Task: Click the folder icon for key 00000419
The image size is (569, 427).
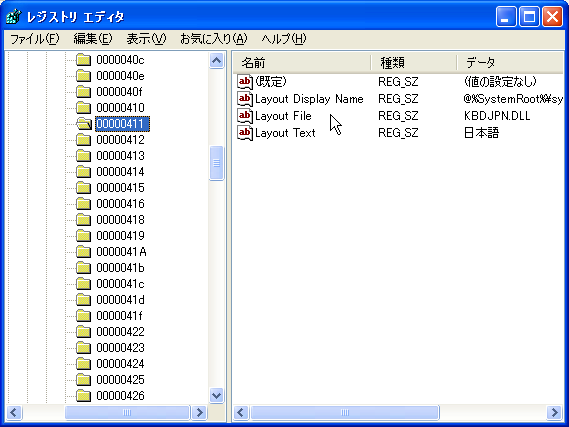Action: [83, 235]
